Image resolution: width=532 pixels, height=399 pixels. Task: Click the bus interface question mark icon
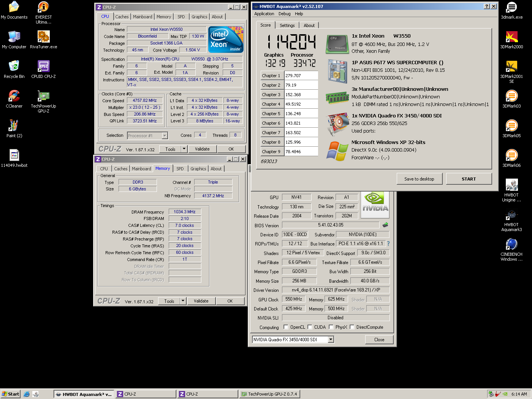click(388, 244)
